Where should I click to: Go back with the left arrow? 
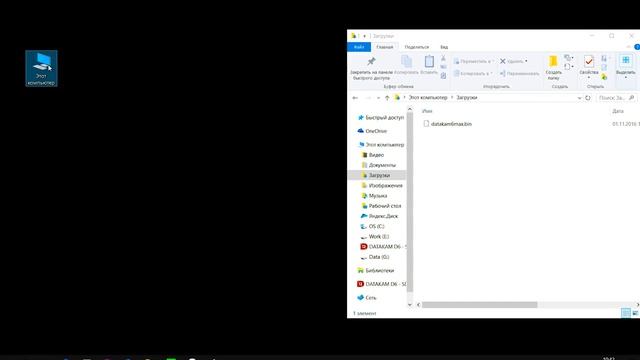click(355, 98)
